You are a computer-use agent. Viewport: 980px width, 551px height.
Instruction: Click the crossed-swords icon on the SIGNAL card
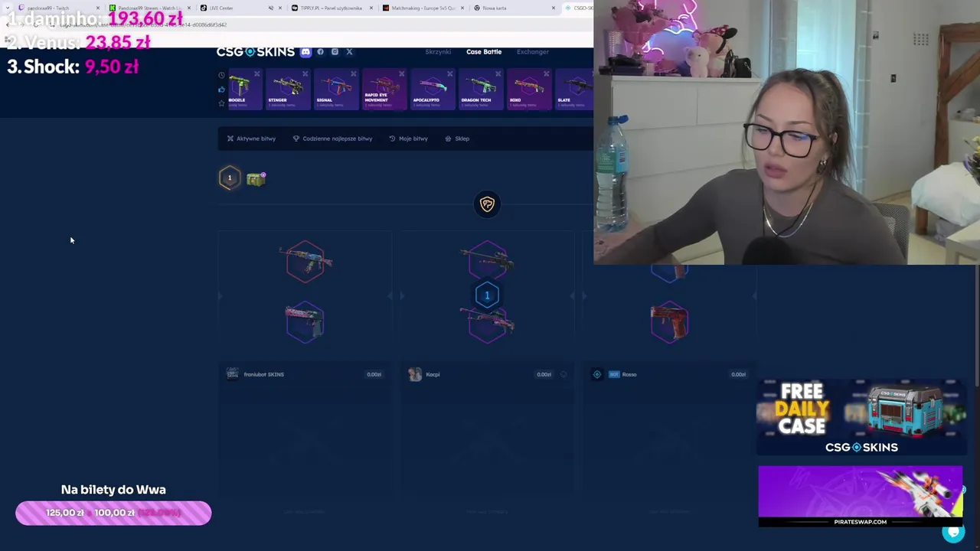tap(353, 74)
